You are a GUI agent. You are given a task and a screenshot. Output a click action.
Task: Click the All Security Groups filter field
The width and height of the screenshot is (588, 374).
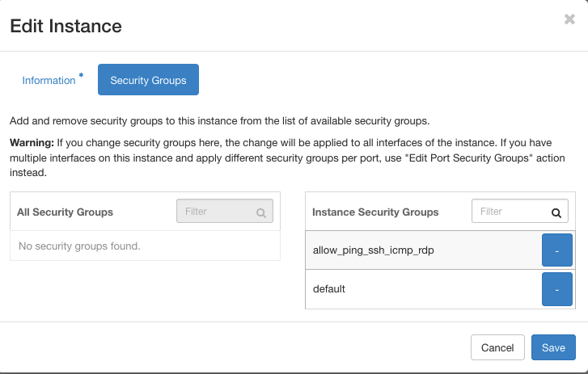pos(225,211)
